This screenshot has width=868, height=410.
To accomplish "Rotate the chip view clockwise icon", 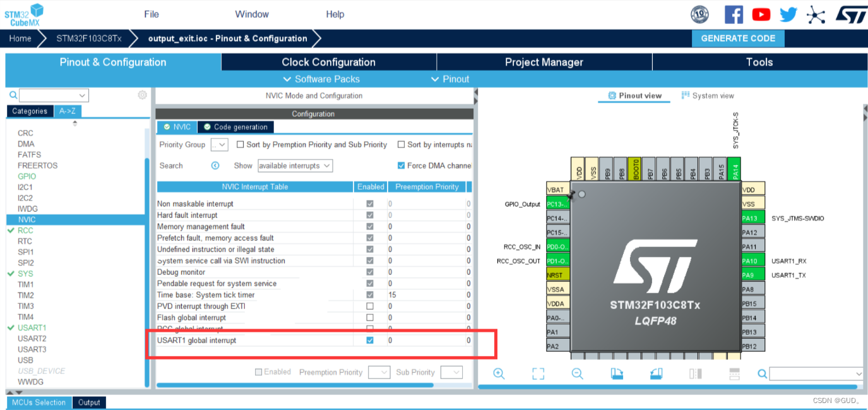I will coord(617,373).
